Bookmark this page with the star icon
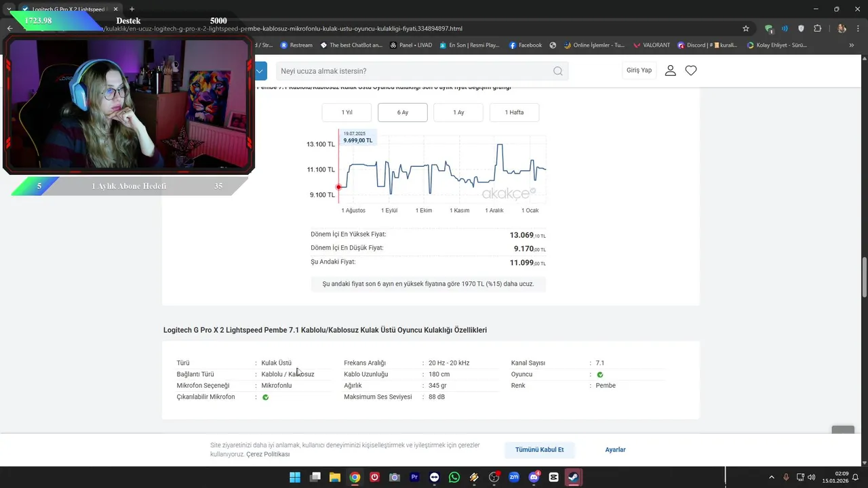Screen dimensions: 868x488 [x=746, y=28]
